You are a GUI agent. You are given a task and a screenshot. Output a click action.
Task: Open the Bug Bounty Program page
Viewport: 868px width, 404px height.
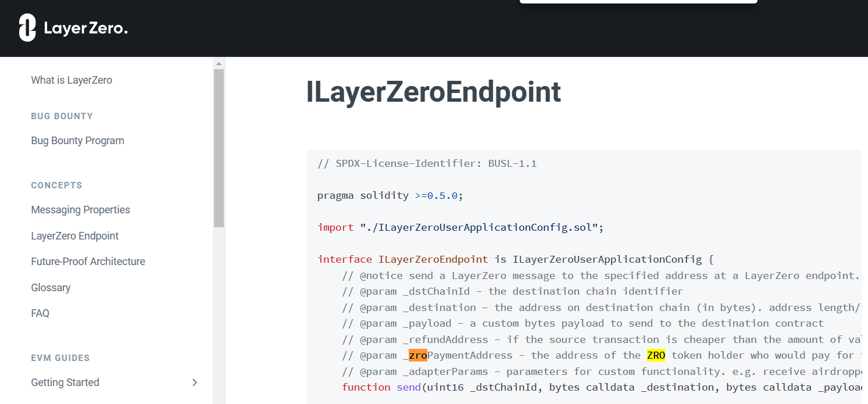point(77,141)
